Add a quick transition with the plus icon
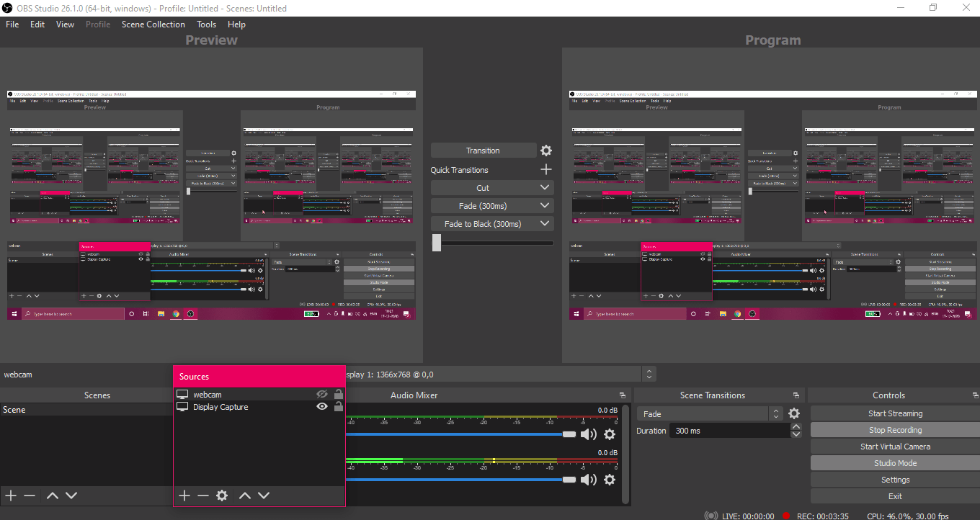Viewport: 980px width, 520px height. [546, 170]
